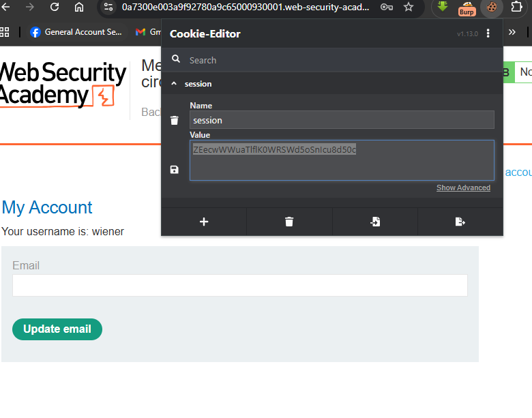Open the Burp extension icon
The image size is (532, 418).
click(x=467, y=8)
